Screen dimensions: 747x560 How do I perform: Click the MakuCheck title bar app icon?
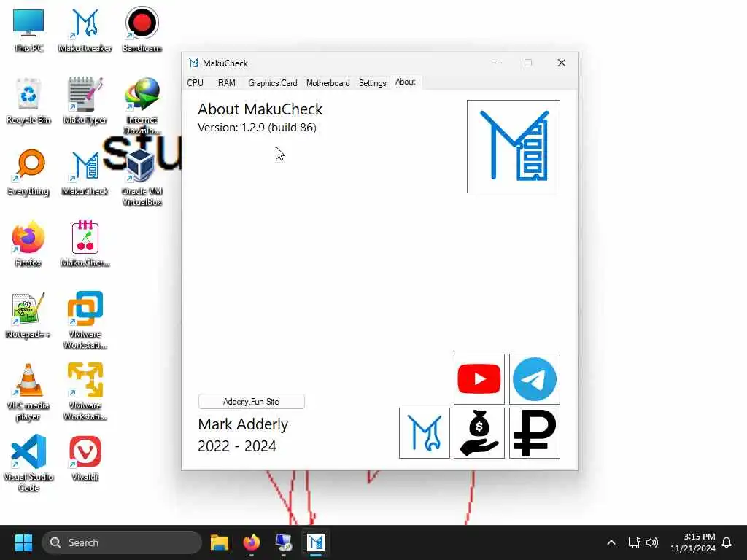click(x=193, y=63)
